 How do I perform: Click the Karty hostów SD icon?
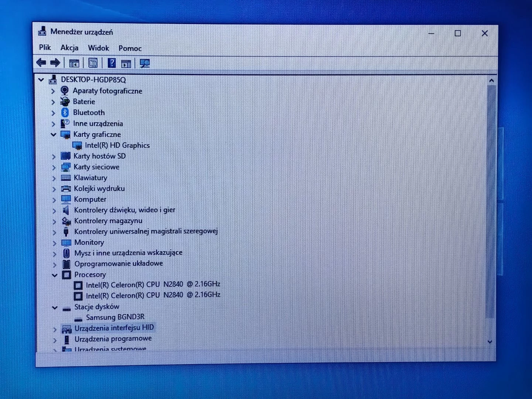click(65, 156)
